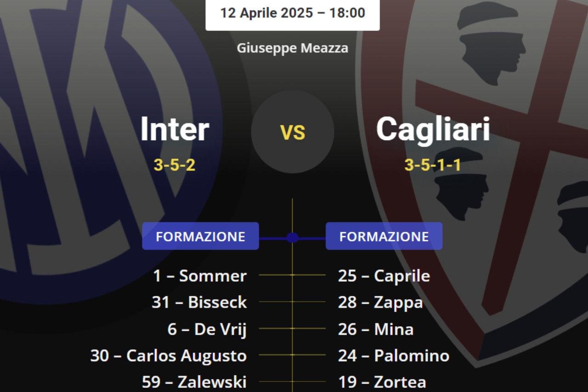Click the Cagliari FORMAZIONE button
Viewport: 588px width, 392px height.
pos(384,236)
